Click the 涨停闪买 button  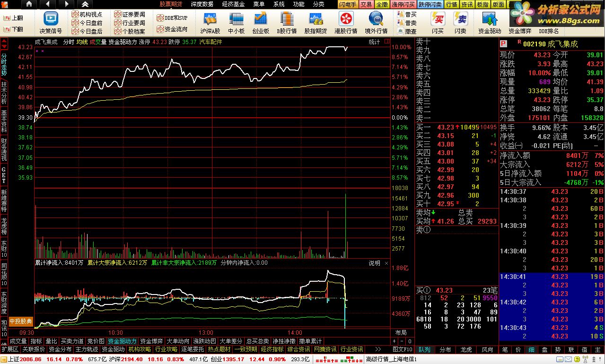point(404,4)
